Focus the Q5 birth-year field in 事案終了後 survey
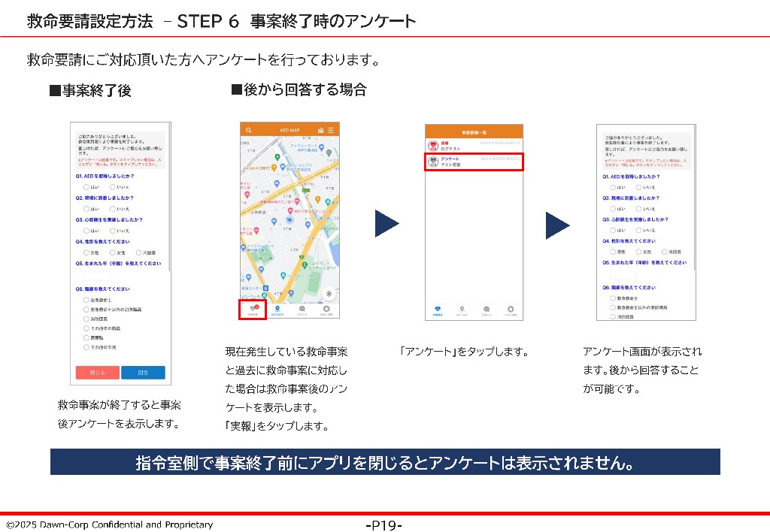 tap(97, 276)
